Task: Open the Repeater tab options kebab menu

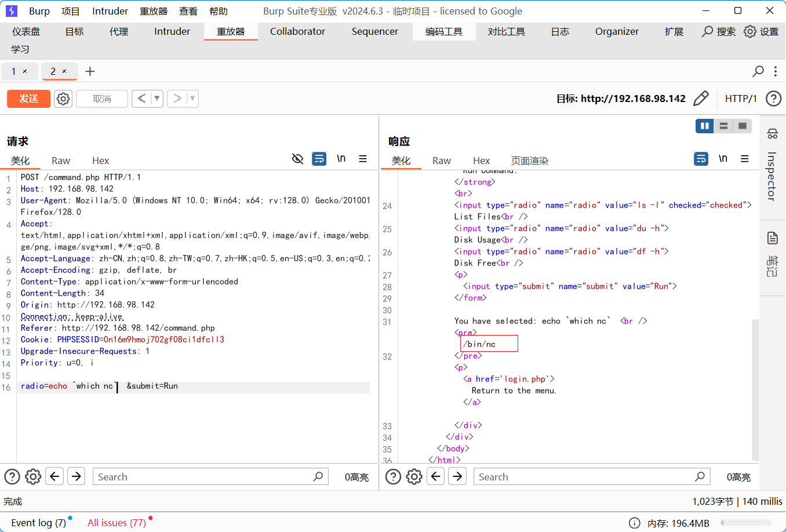Action: [776, 71]
